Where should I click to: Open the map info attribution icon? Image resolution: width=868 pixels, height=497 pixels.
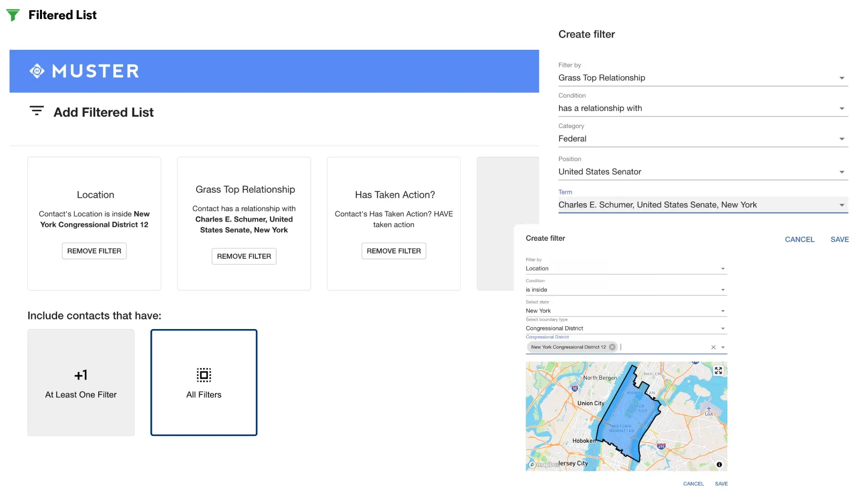(x=719, y=464)
